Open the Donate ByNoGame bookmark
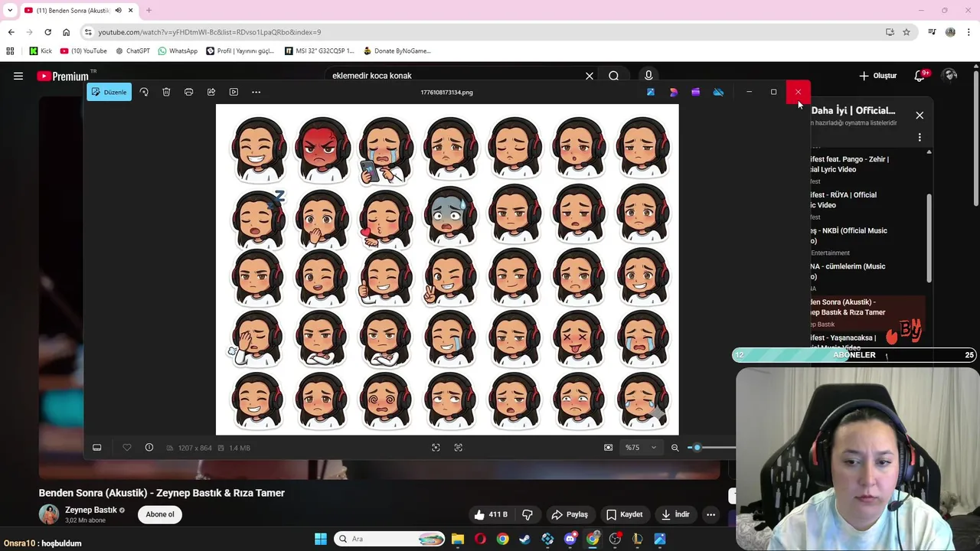 [x=397, y=51]
